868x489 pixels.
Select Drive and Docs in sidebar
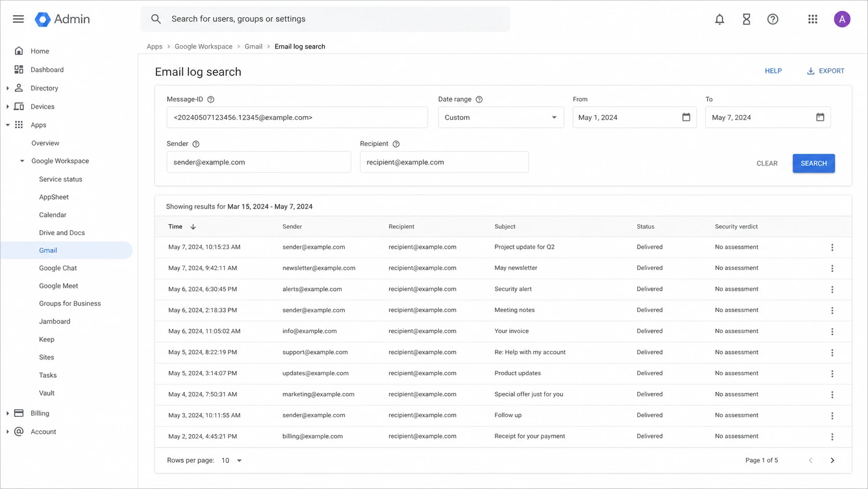(62, 233)
